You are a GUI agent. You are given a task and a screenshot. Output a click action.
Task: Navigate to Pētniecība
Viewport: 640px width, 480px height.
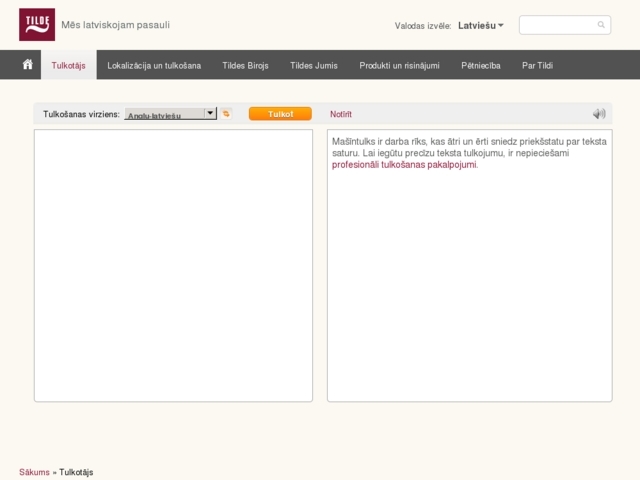pyautogui.click(x=481, y=66)
